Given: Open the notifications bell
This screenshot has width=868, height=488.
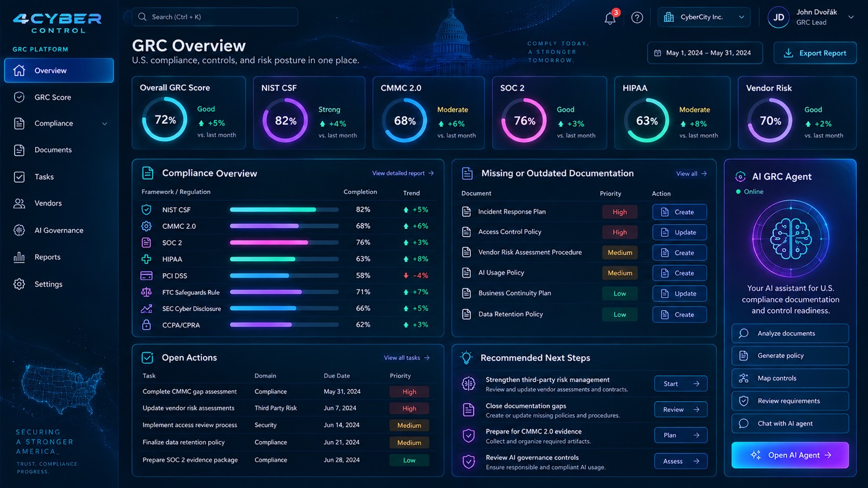Looking at the screenshot, I should tap(610, 18).
